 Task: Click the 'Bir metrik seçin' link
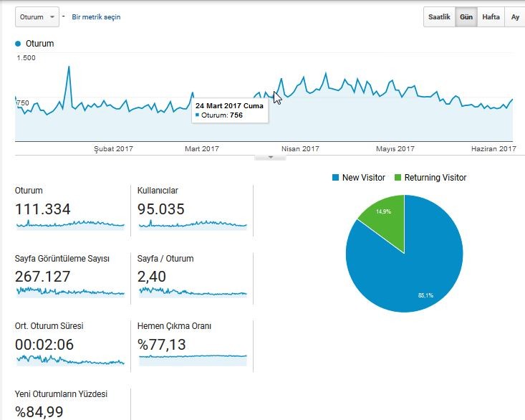point(96,17)
